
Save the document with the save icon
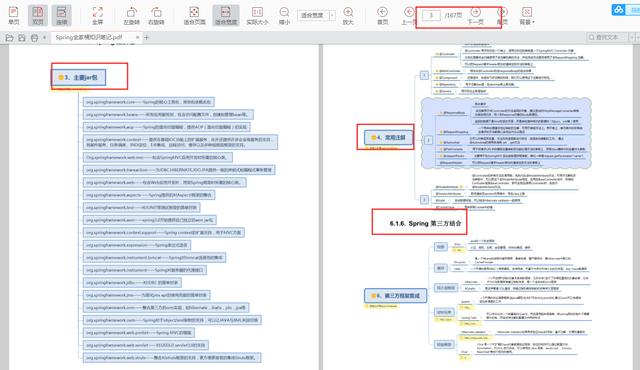[22, 38]
